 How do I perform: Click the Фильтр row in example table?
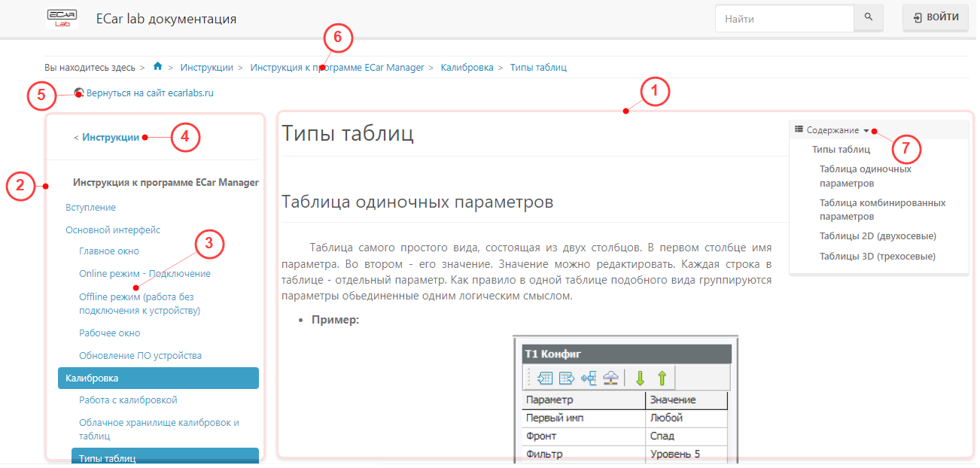tap(625, 454)
